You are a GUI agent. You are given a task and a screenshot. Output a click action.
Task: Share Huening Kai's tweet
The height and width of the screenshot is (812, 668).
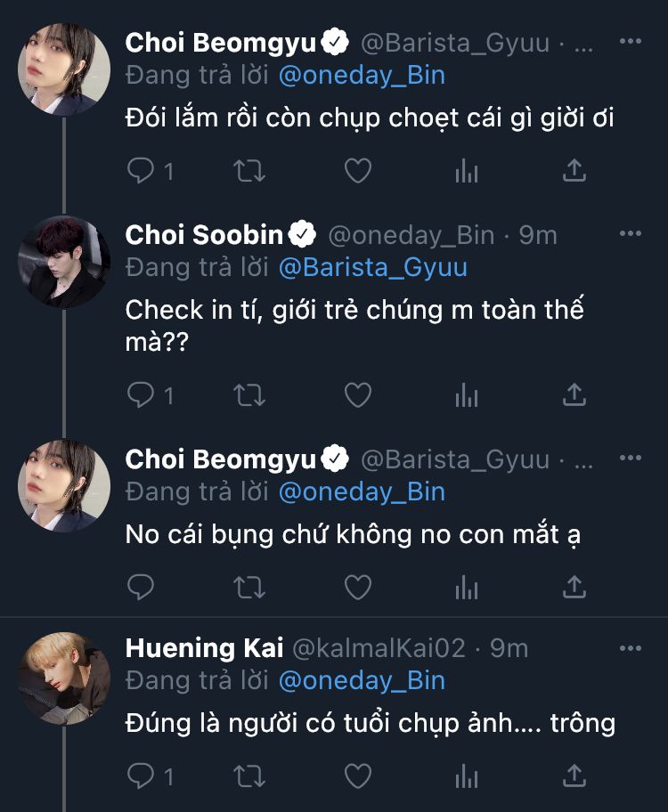(575, 776)
